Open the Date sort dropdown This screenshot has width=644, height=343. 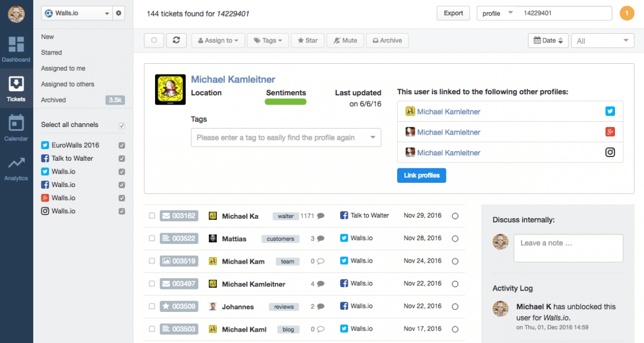tap(548, 41)
